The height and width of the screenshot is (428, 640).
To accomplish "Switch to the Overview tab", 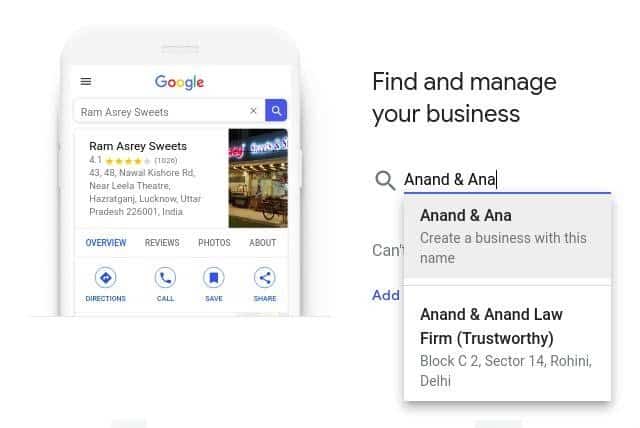I will (106, 243).
